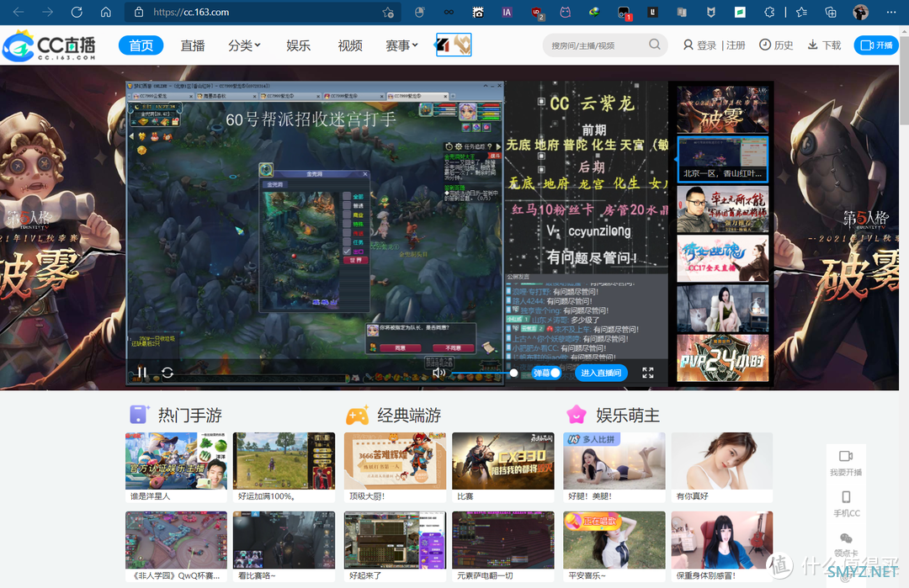909x588 pixels.
Task: Open 我要开播 in the side panel
Action: tap(846, 463)
